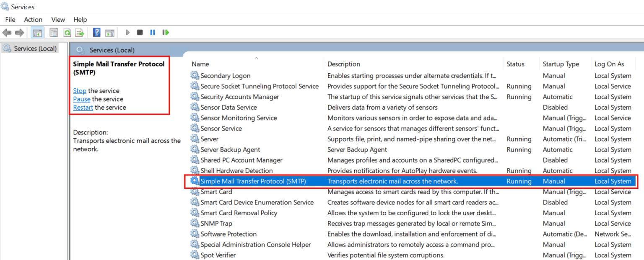
Task: Toggle Show/Hide Console Tree toolbar button
Action: (x=37, y=32)
